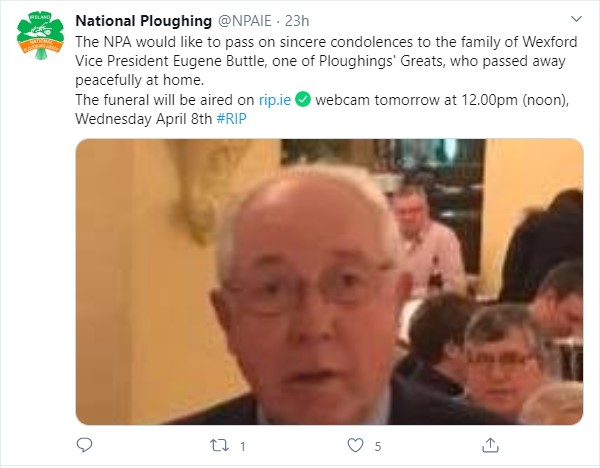Open the rip.ie link
This screenshot has height=468, width=600.
[x=275, y=100]
